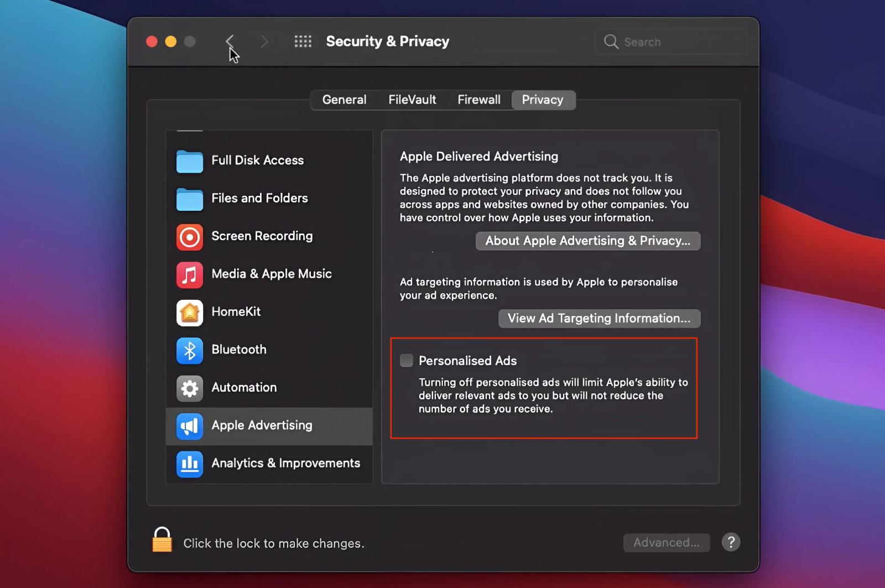Click the Full Disk Access folder icon

[190, 161]
